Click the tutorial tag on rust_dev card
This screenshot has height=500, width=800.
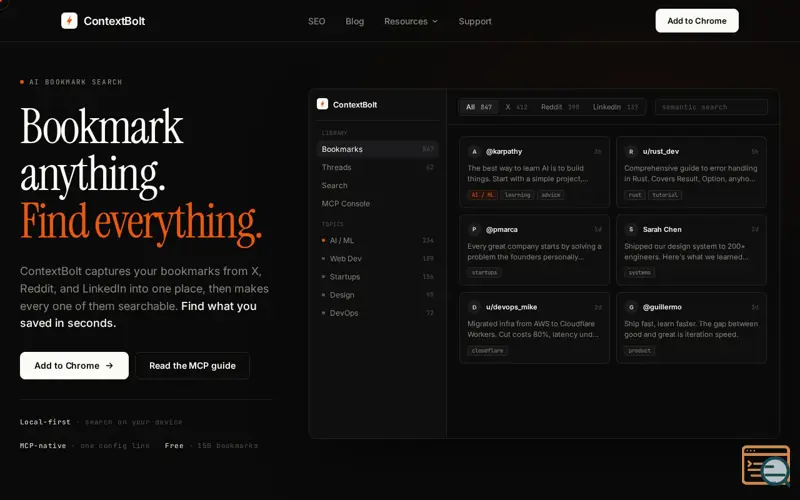(x=665, y=195)
